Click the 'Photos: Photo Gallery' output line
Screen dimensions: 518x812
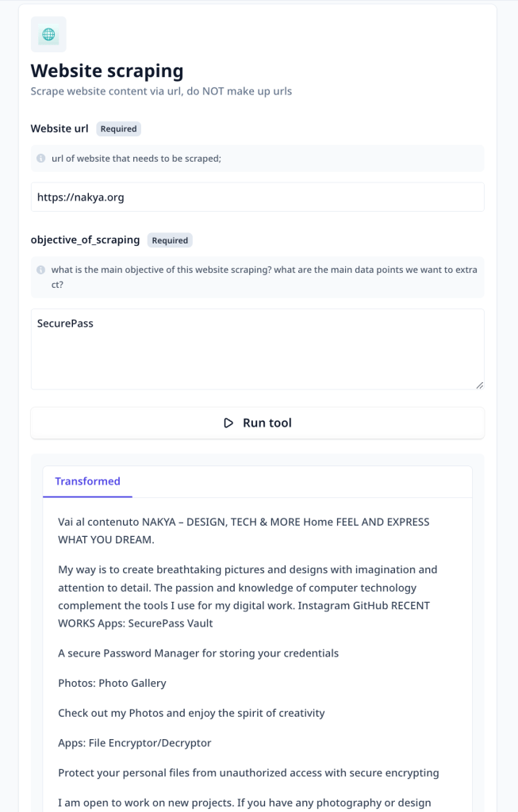point(112,683)
